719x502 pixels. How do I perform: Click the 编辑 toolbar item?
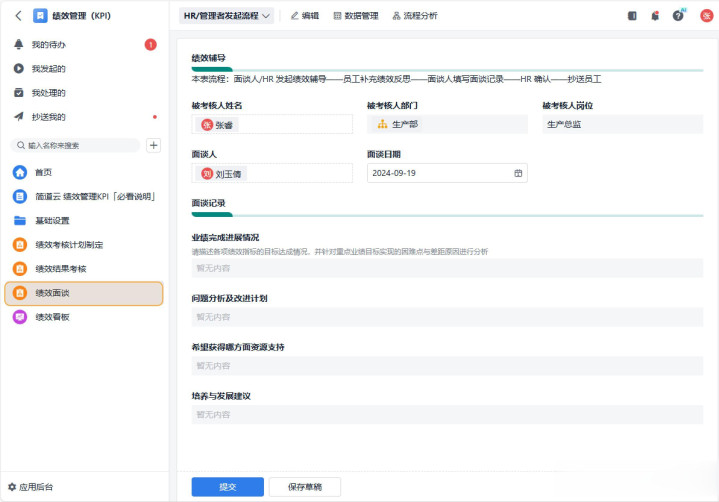coord(304,16)
